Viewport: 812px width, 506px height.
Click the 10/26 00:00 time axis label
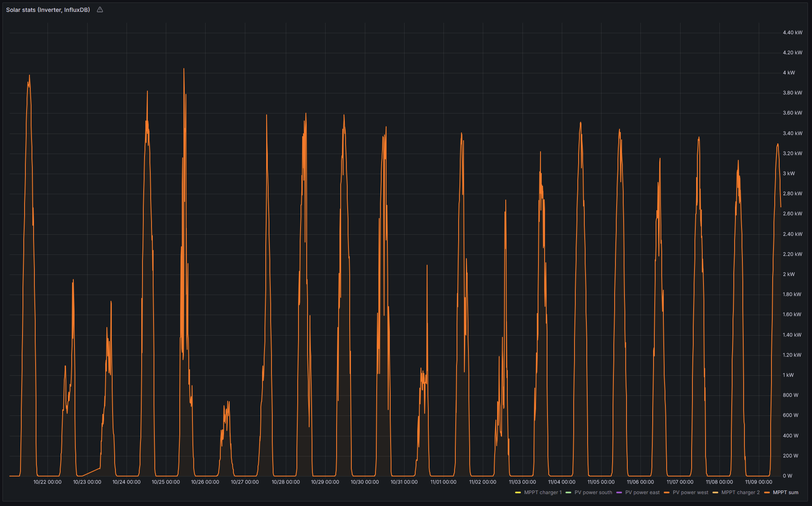205,482
